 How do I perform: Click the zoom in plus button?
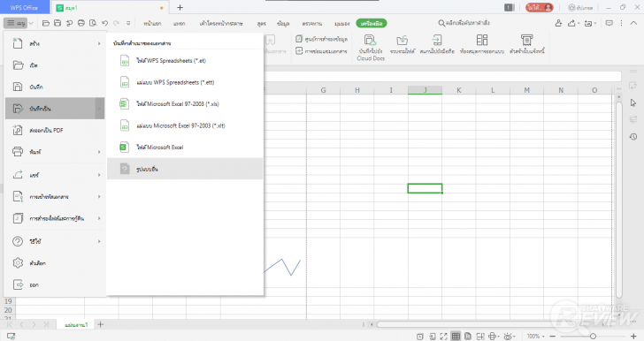coord(633,337)
